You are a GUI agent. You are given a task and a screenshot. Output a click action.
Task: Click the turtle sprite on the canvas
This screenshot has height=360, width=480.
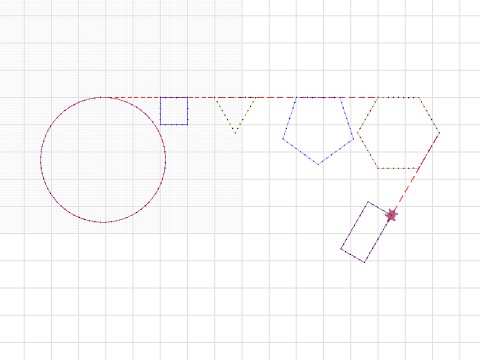pyautogui.click(x=391, y=215)
